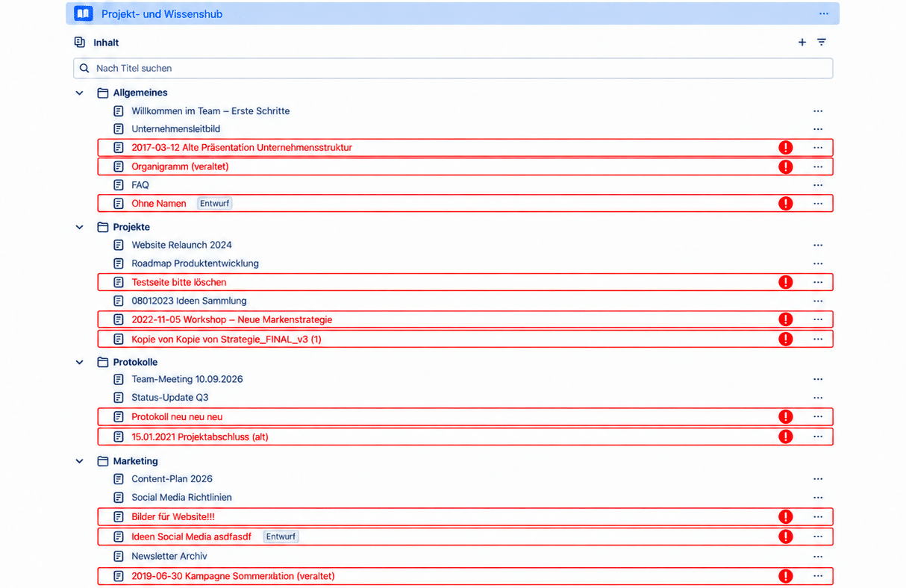Screen dimensions: 906x588
Task: Click the Projekte folder icon
Action: pyautogui.click(x=103, y=227)
